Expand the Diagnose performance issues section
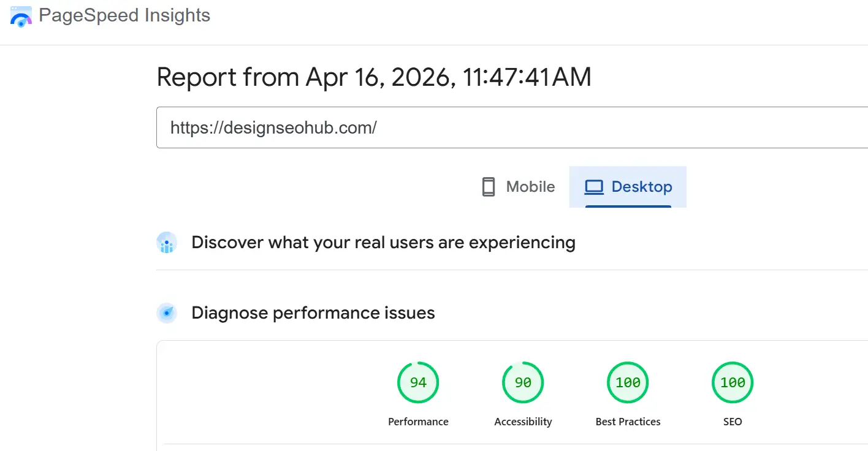 click(313, 313)
